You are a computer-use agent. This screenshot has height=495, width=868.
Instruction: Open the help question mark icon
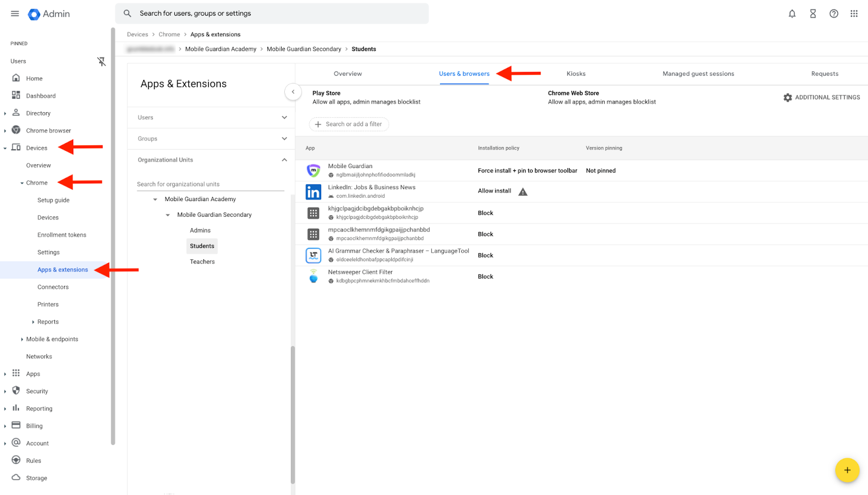click(x=834, y=14)
